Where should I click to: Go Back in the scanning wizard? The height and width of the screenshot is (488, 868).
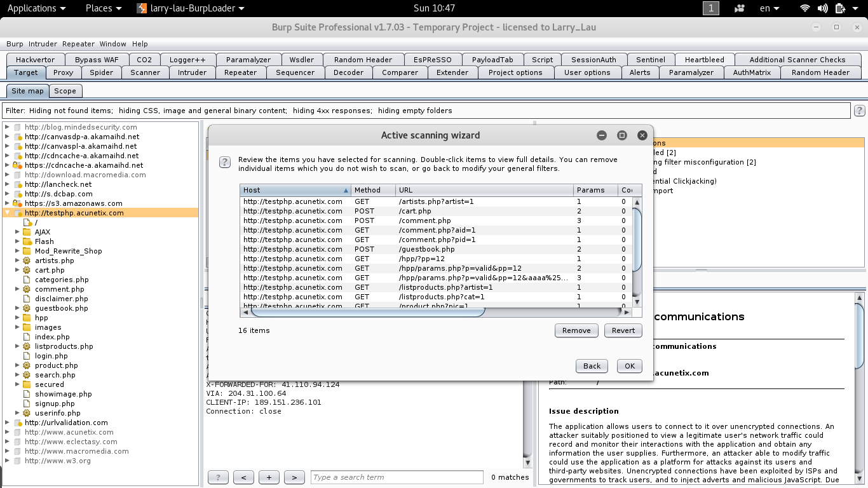(592, 366)
